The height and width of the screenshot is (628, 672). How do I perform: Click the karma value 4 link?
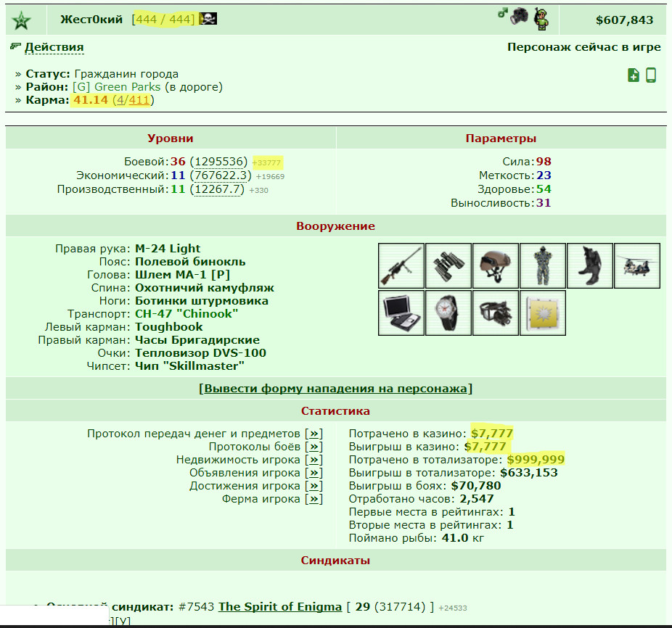tap(120, 100)
